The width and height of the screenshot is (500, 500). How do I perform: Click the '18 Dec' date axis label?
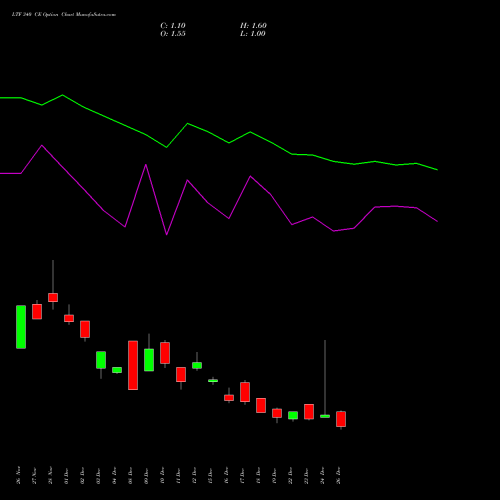click(259, 475)
